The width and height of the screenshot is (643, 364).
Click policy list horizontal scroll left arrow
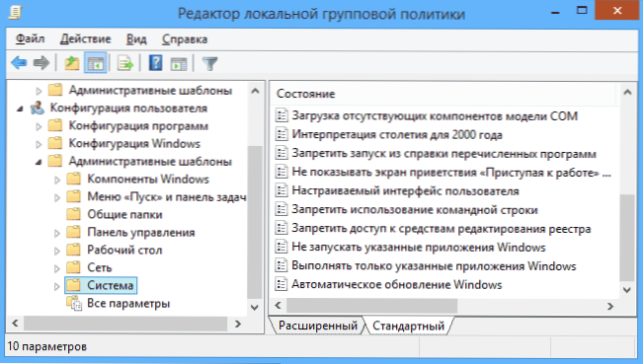coord(278,306)
